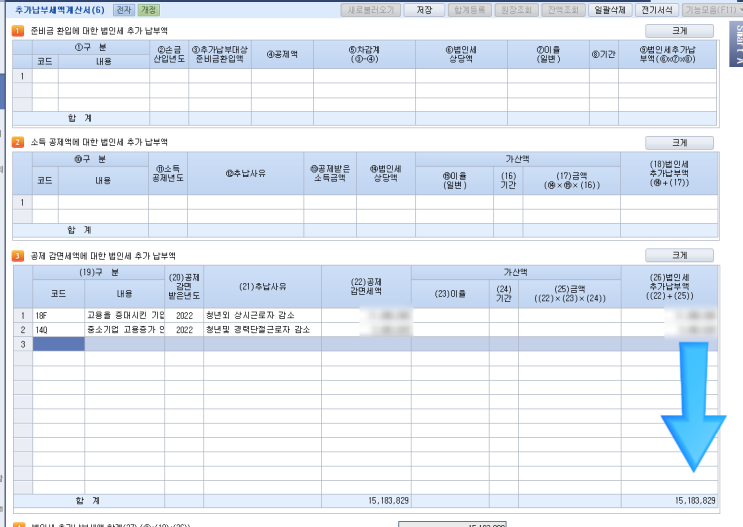Click the 합 계 row label in section 3
Screen dimensions: 743x527
click(88, 501)
